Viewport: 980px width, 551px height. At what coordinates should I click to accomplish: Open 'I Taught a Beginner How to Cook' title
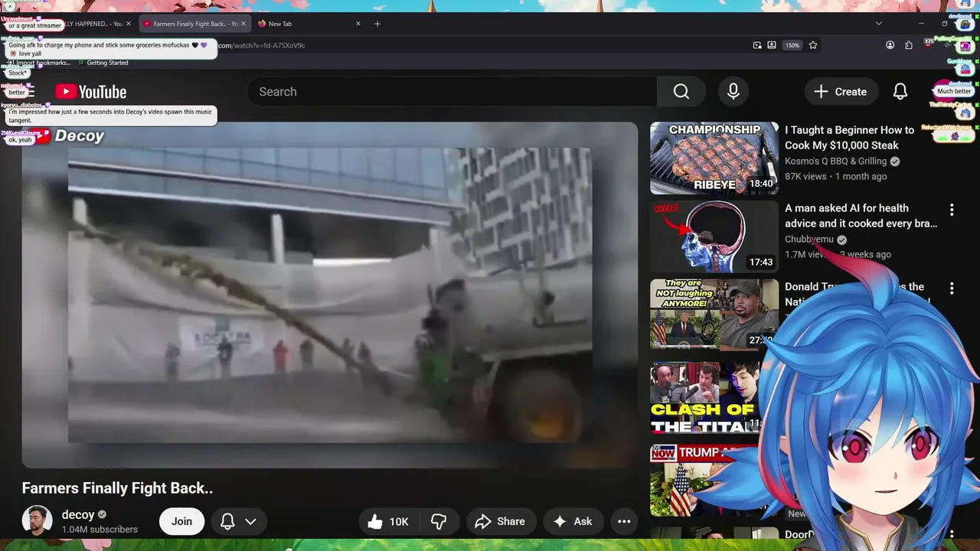click(x=849, y=138)
